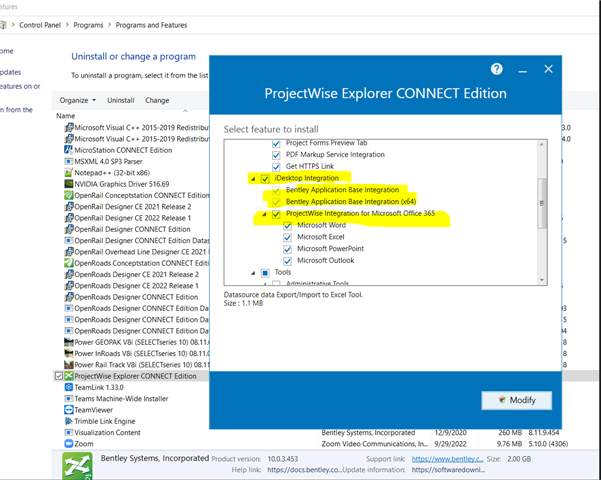Screen dimensions: 601x480
Task: Click the OpenRail Designer CE 2022 Release 1 icon
Action: click(x=69, y=218)
